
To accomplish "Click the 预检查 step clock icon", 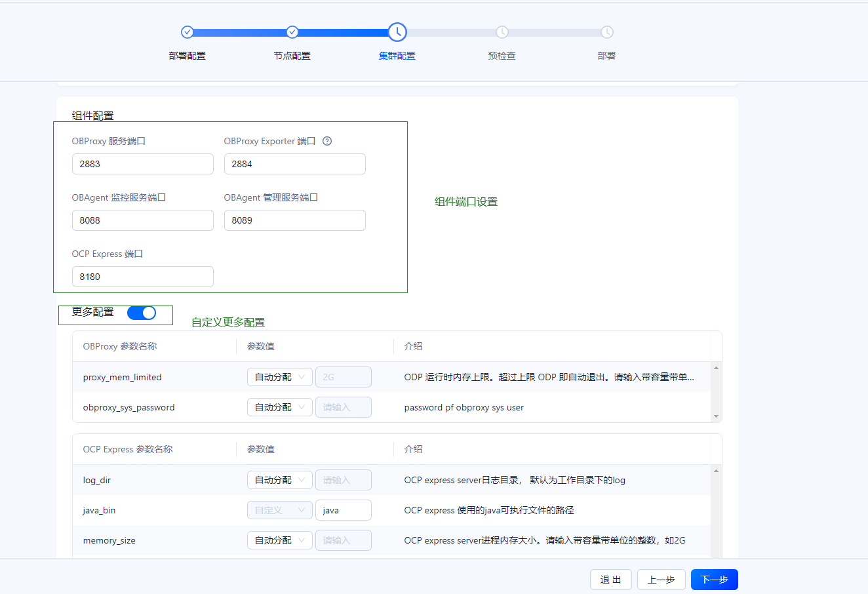I will [x=502, y=32].
